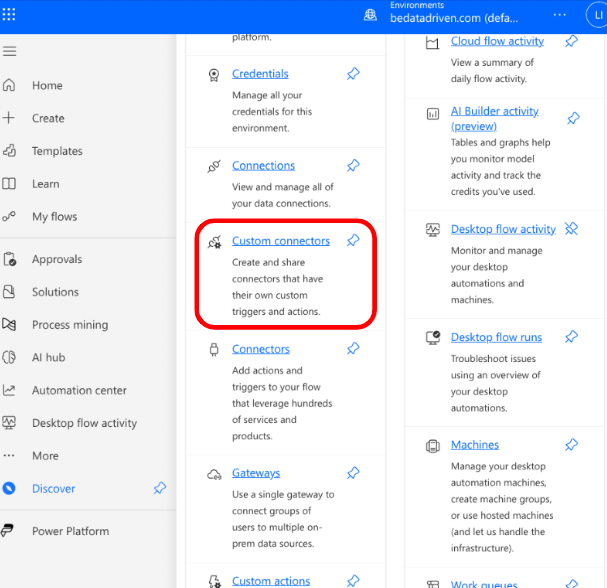Collapse the left navigation hamburger menu
607x588 pixels.
(x=10, y=51)
